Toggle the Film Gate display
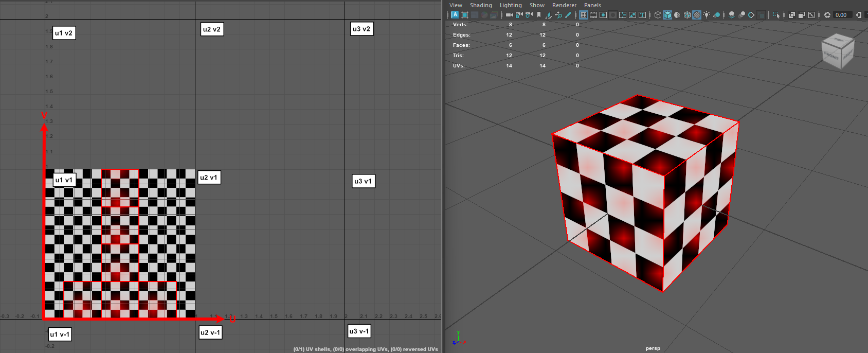This screenshot has width=868, height=353. click(593, 15)
